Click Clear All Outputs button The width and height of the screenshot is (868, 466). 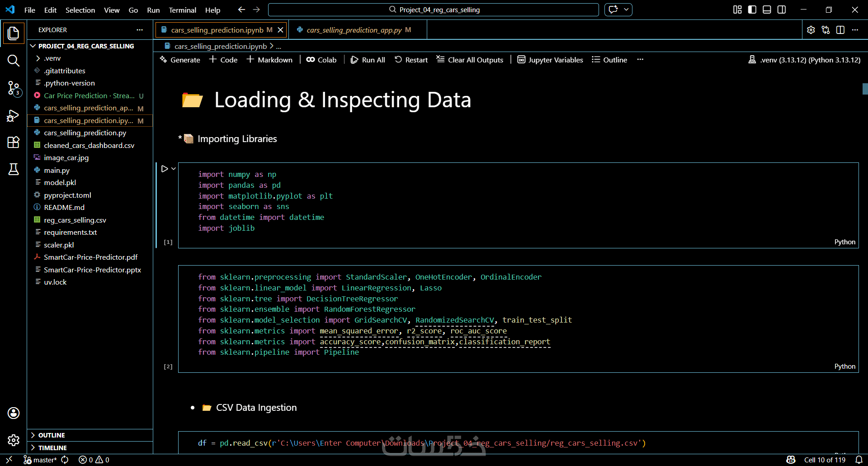tap(470, 60)
